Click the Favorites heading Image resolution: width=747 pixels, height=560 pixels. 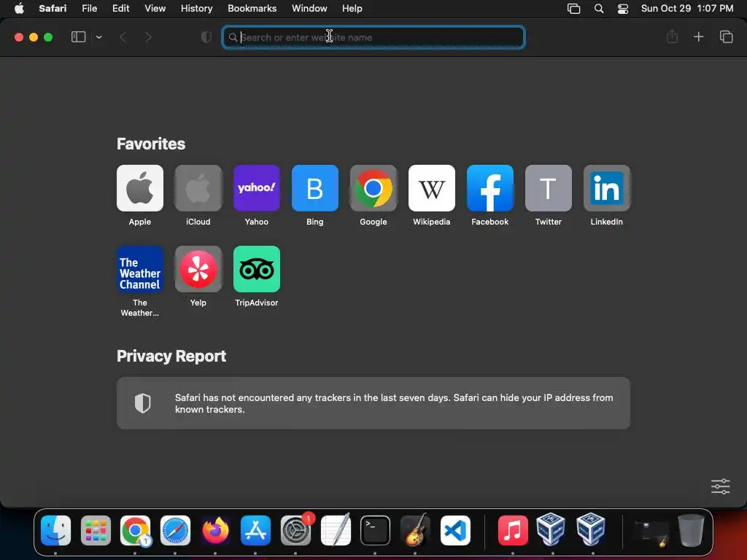tap(151, 144)
